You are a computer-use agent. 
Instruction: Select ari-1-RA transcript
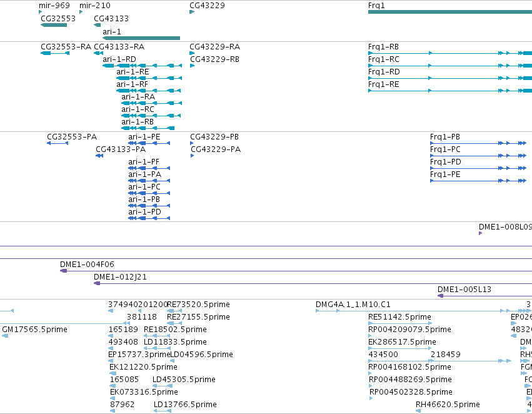point(152,103)
